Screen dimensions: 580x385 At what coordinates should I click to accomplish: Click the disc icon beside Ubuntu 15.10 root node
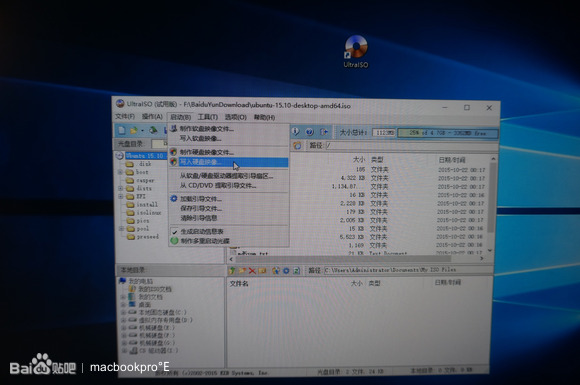pyautogui.click(x=119, y=156)
